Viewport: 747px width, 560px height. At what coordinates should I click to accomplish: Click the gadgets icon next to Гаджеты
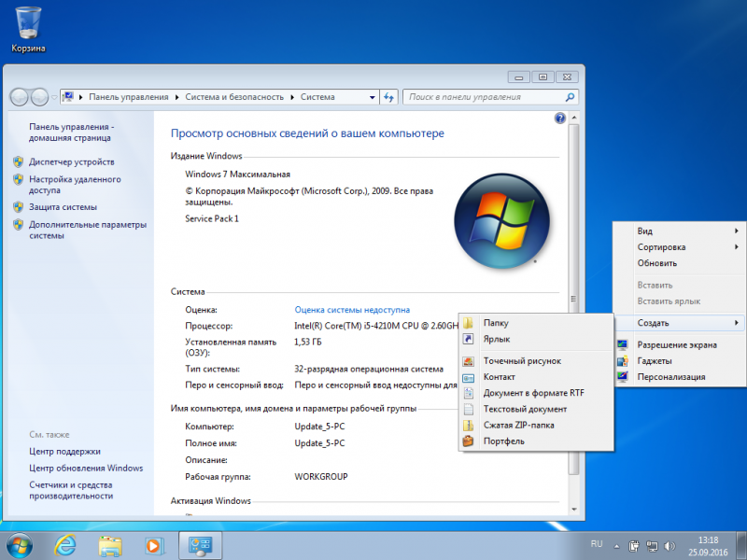623,361
